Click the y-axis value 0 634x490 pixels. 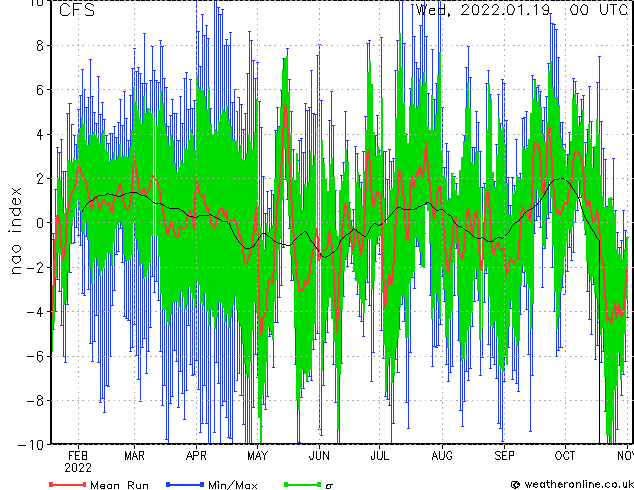40,223
